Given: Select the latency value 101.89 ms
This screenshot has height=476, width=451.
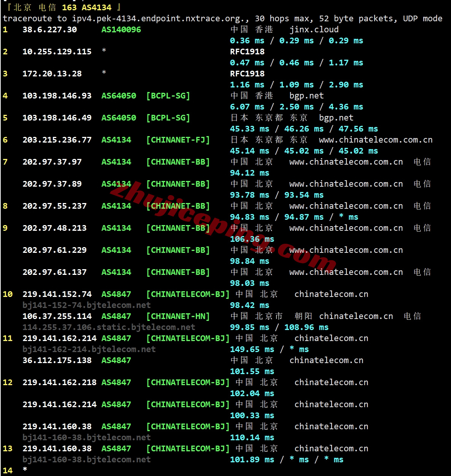Looking at the screenshot, I should [x=252, y=460].
